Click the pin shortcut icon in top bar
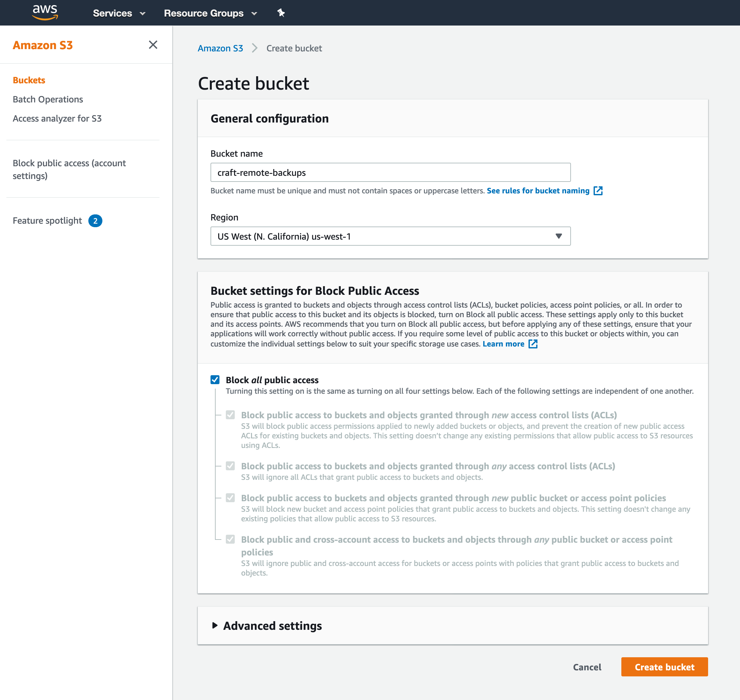Screen dimensions: 740x700 click(x=281, y=13)
